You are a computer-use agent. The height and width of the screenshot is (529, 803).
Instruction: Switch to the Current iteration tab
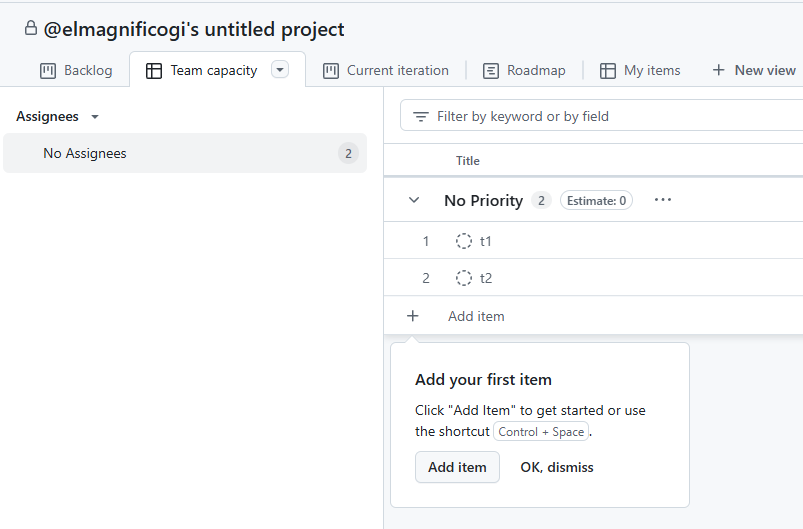(x=386, y=71)
